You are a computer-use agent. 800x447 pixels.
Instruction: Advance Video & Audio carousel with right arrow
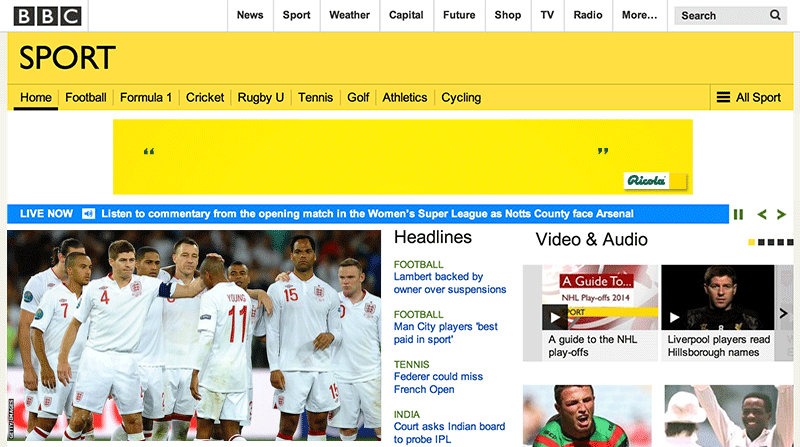tap(784, 313)
